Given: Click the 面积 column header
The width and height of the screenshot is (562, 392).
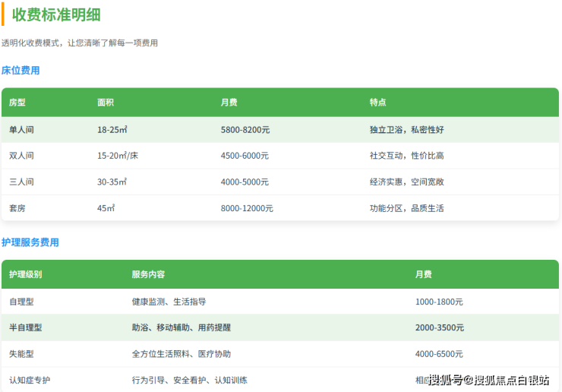Looking at the screenshot, I should [106, 103].
